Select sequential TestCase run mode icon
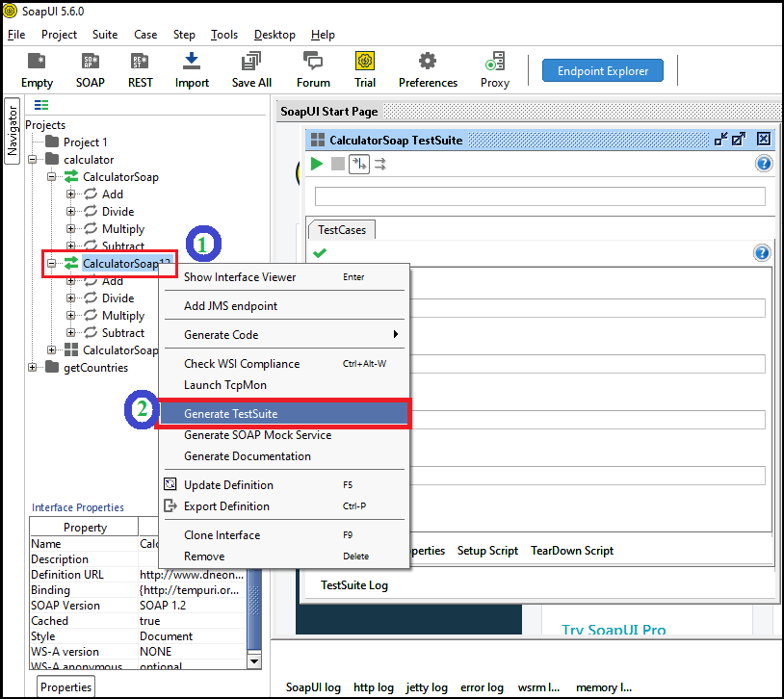 tap(359, 164)
